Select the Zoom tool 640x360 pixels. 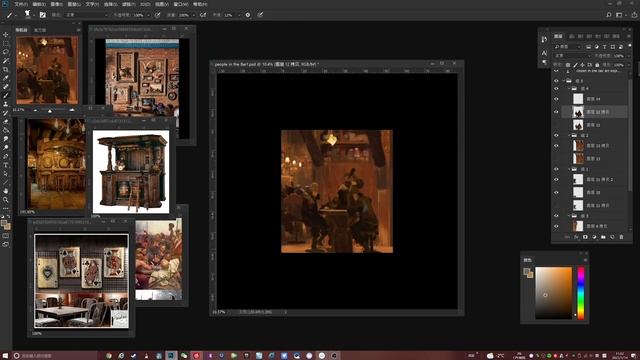[x=6, y=200]
